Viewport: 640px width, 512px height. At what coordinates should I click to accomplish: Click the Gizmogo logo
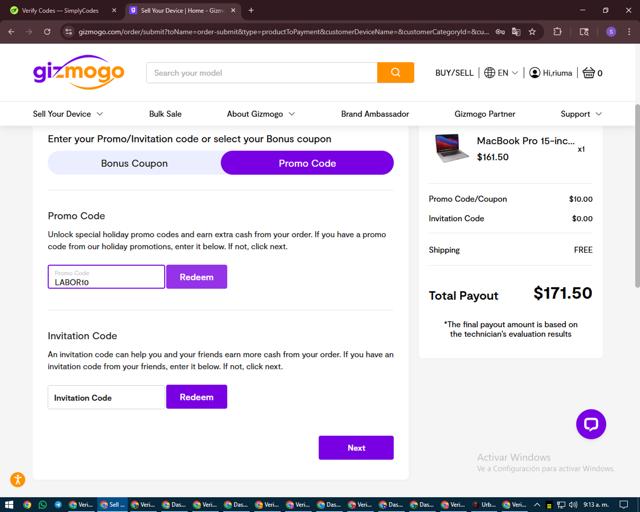78,72
